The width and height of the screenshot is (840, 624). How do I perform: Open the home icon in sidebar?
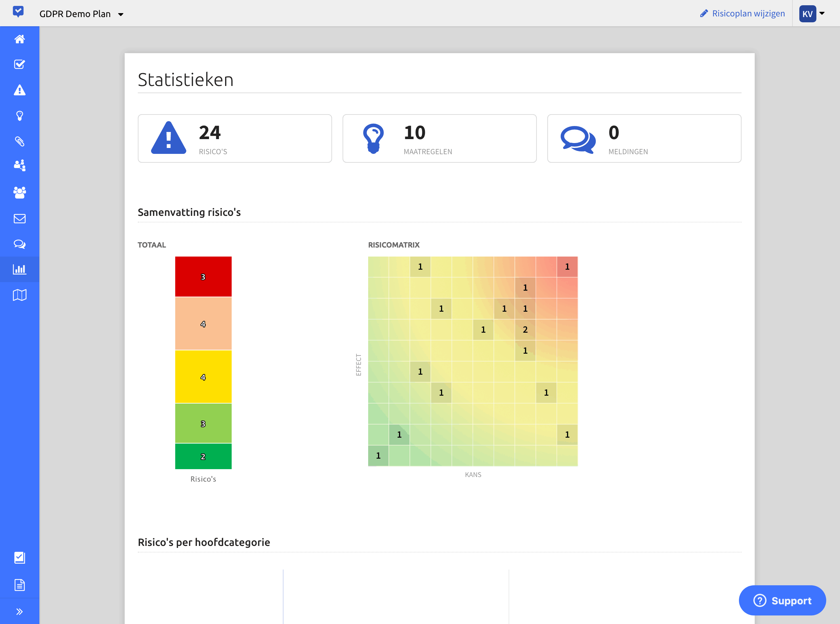tap(20, 39)
